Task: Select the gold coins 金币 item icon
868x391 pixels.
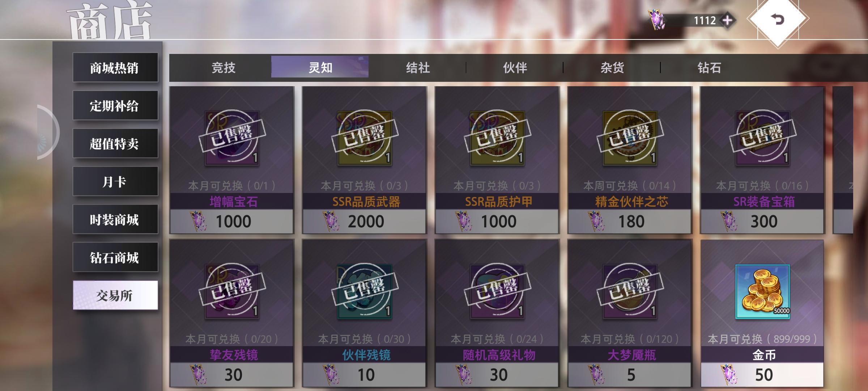Action: (x=762, y=292)
